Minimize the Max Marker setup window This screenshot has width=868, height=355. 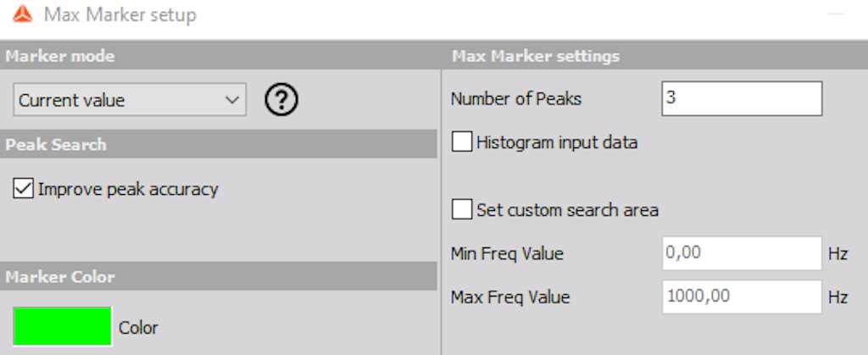tap(835, 15)
